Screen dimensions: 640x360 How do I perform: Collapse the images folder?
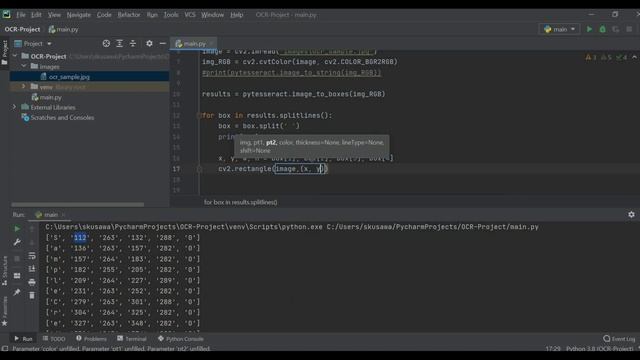pos(24,66)
